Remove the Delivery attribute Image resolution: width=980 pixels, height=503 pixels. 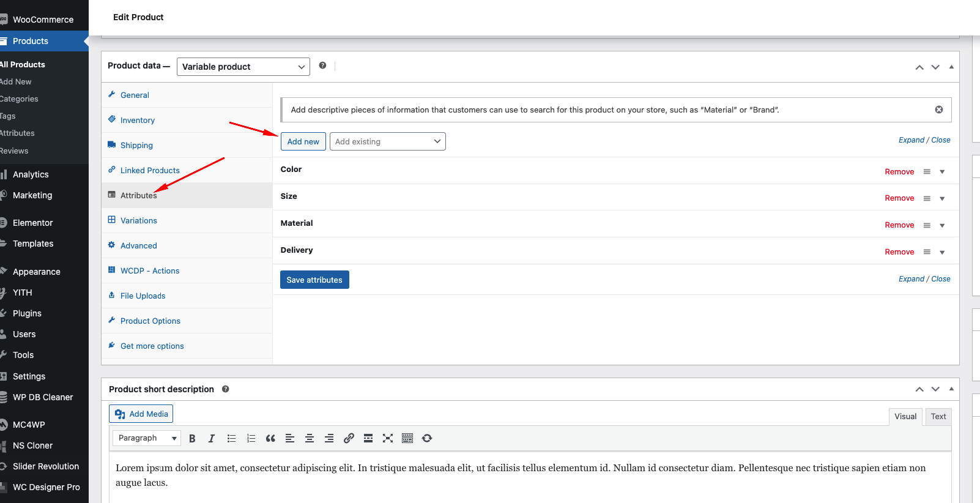(x=899, y=252)
